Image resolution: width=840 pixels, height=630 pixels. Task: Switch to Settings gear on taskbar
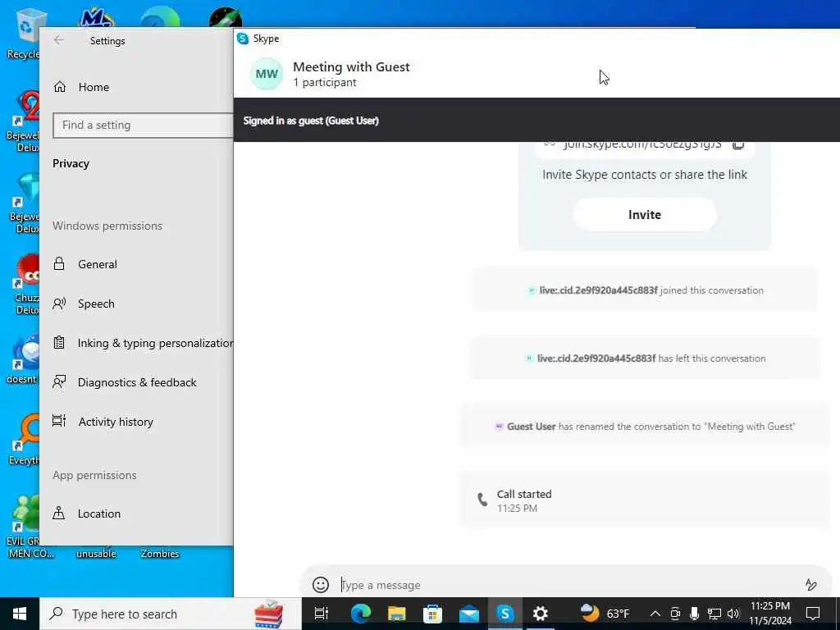pos(540,614)
